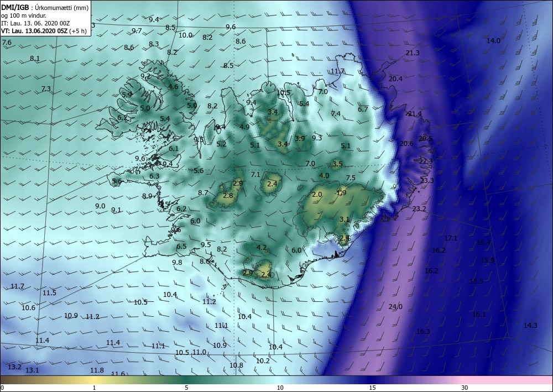Click the map value "6.1"
The image size is (553, 392).
pyautogui.click(x=174, y=149)
